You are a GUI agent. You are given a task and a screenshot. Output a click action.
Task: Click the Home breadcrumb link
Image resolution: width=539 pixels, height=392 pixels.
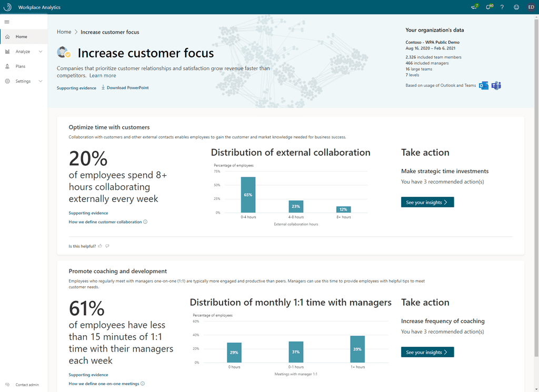point(64,32)
